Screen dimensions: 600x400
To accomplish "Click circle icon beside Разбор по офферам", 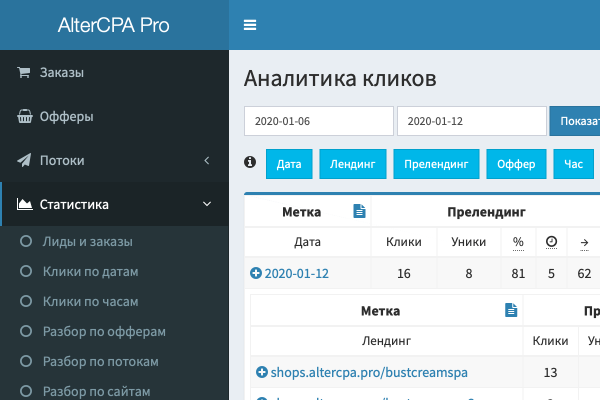I will (x=26, y=331).
